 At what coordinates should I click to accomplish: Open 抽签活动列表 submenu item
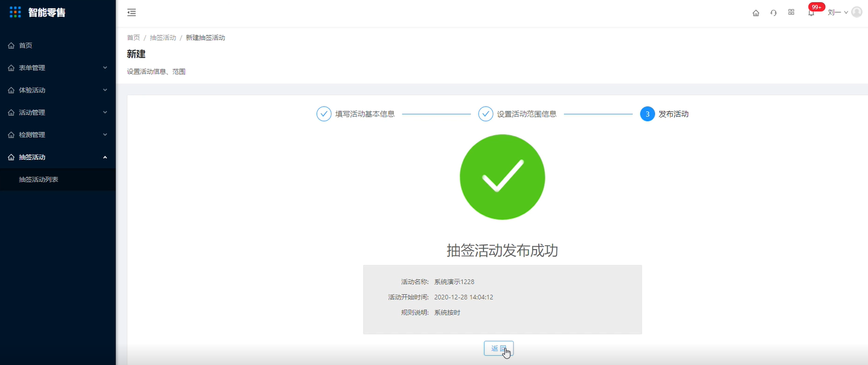click(57, 179)
